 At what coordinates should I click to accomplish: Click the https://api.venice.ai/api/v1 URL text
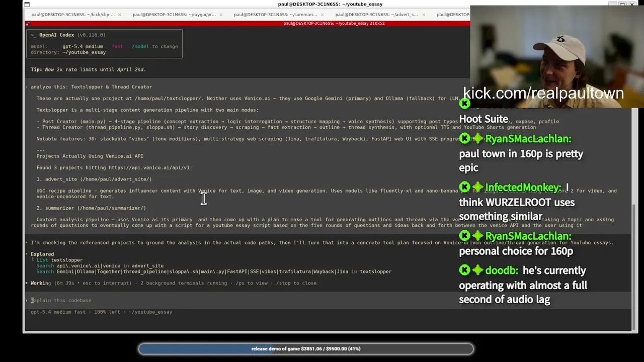point(150,167)
